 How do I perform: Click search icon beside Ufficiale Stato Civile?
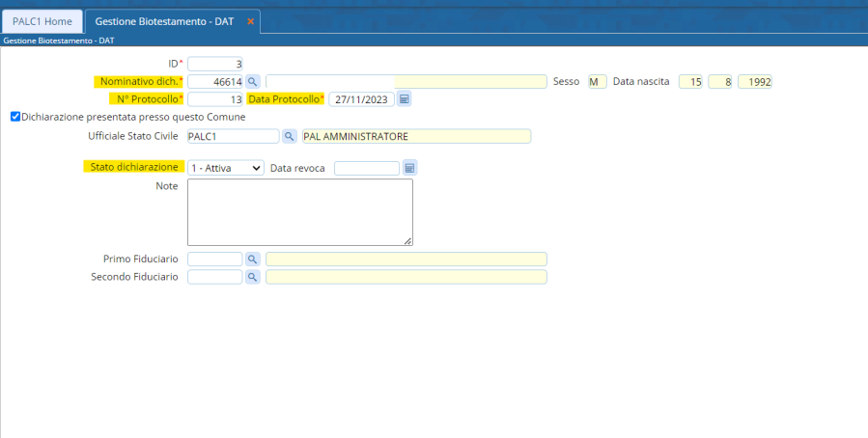coord(289,136)
